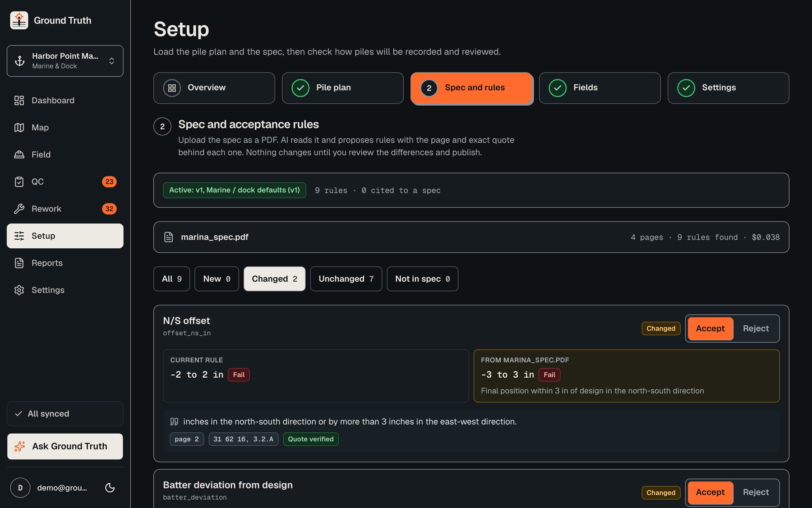Open the Rework page
This screenshot has height=508, width=812.
65,209
